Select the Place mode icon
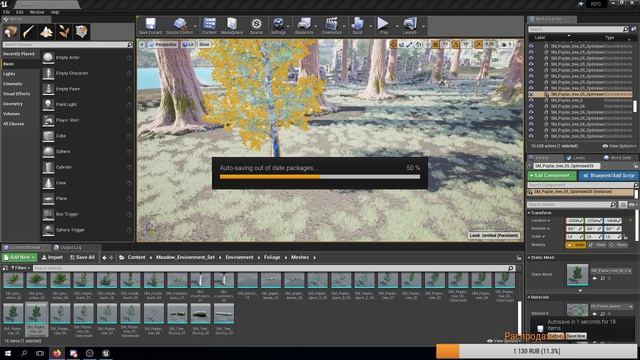The height and width of the screenshot is (360, 640). tap(11, 32)
